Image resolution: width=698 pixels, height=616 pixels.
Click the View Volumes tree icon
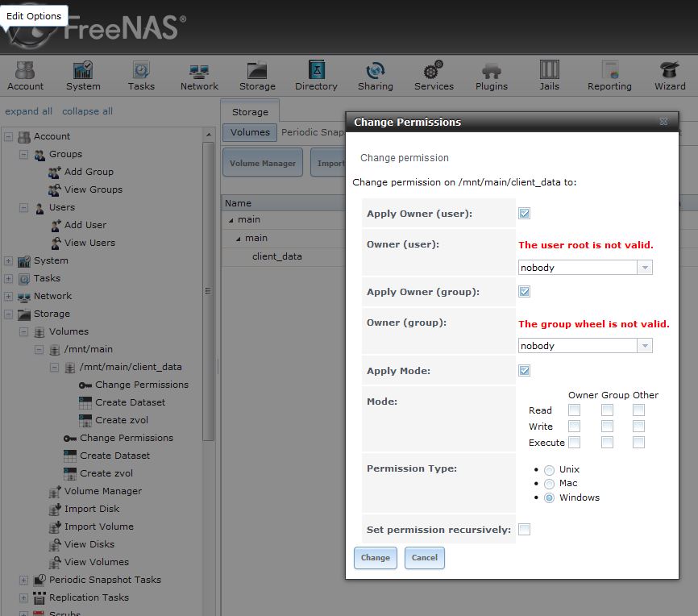[54, 563]
